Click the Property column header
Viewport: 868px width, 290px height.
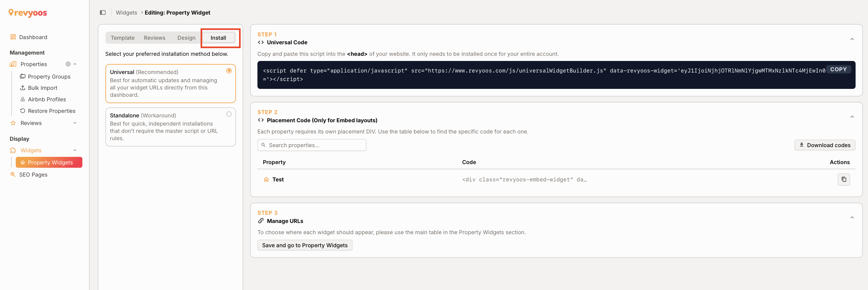pos(274,162)
